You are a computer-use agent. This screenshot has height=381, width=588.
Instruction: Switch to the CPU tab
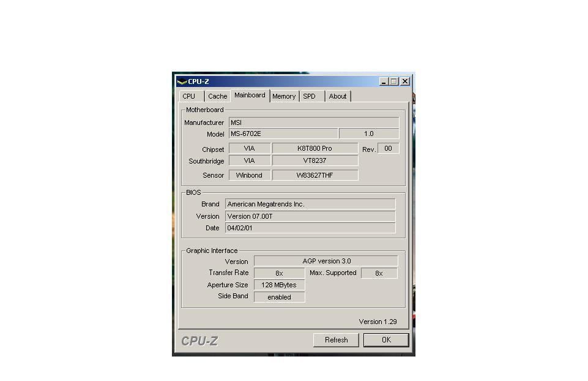[x=192, y=96]
